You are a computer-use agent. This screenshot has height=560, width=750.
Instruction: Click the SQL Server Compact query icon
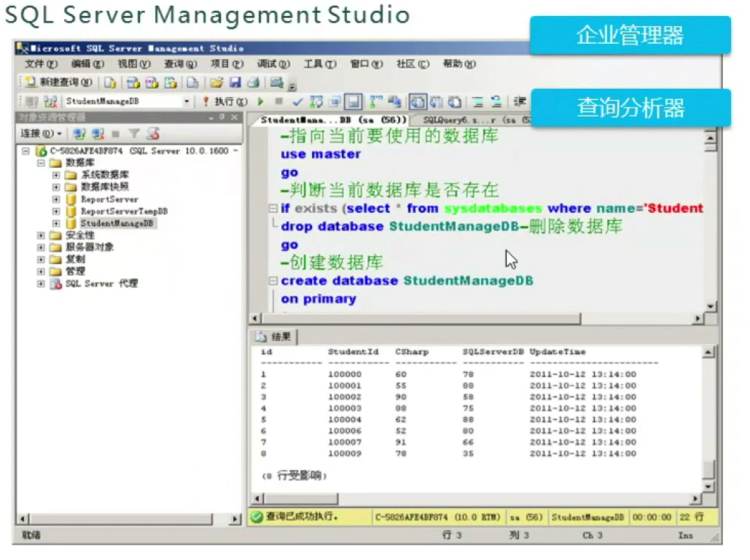(x=192, y=82)
